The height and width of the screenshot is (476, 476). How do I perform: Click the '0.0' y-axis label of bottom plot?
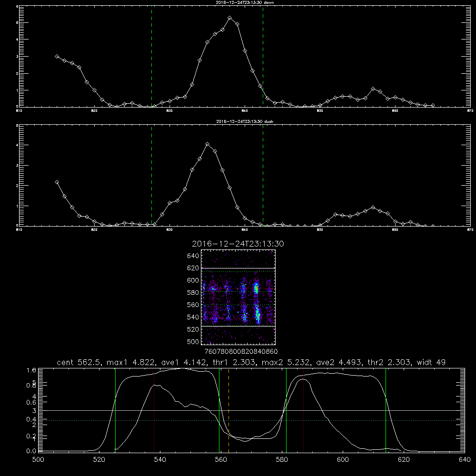tap(31, 451)
